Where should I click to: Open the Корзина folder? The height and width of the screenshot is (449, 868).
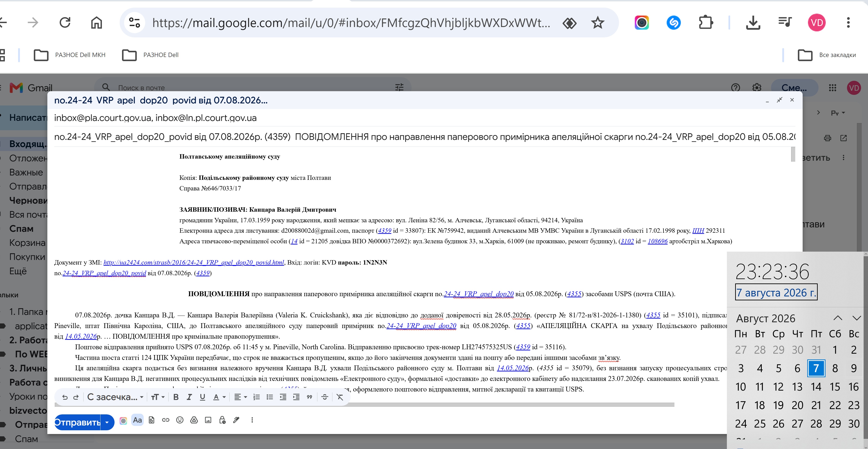27,243
